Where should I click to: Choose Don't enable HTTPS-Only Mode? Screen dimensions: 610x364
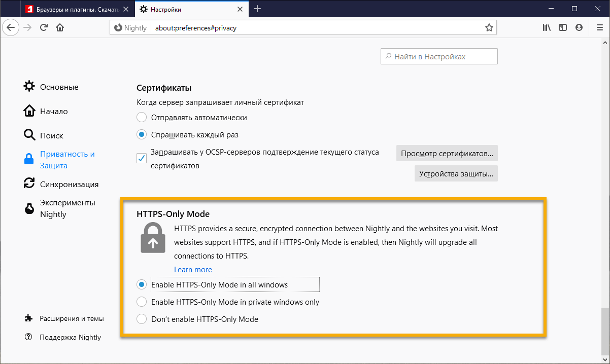(142, 319)
